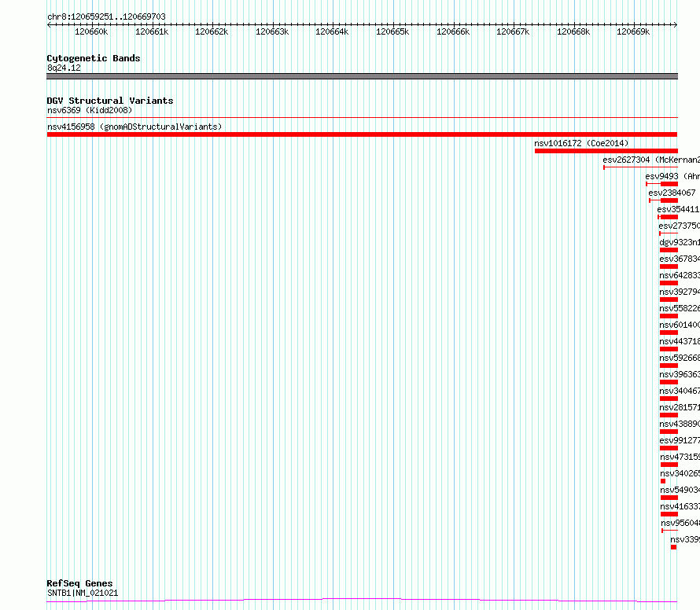Select the nsv443718 variant label
Screen dimensions: 700x610
click(x=680, y=341)
